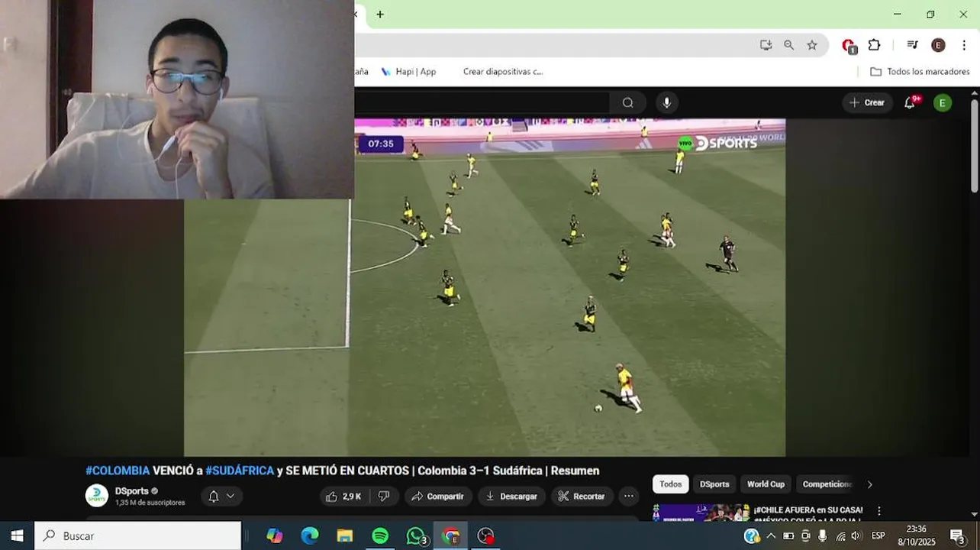This screenshot has width=980, height=550.
Task: Click the YouTube Crear button
Action: (x=867, y=102)
